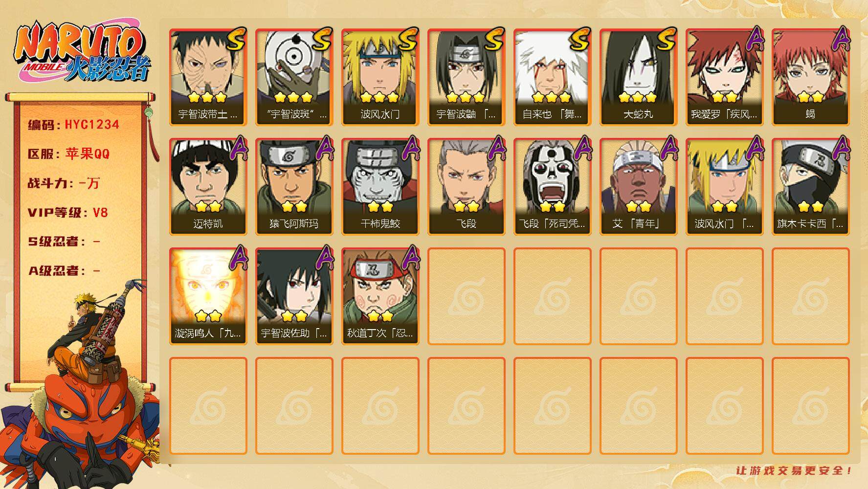868x489 pixels.
Task: Click the glowing 漩涡鸣人「九尾」 card
Action: coord(208,296)
